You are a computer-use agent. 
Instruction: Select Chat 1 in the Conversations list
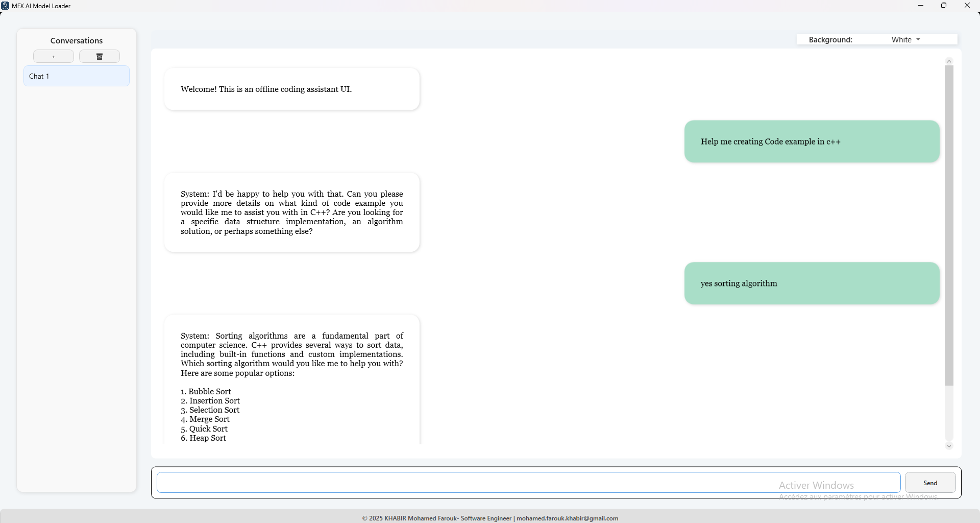(x=77, y=76)
